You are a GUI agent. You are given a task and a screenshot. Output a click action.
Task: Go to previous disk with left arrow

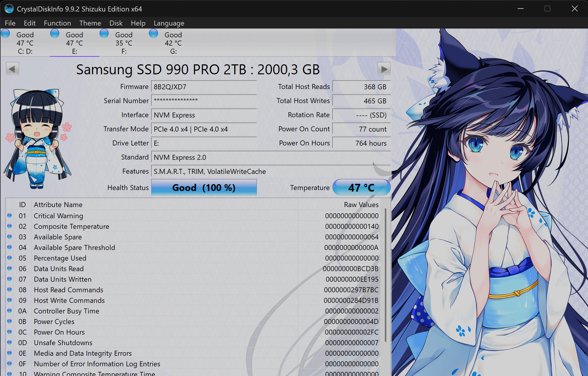coord(12,69)
